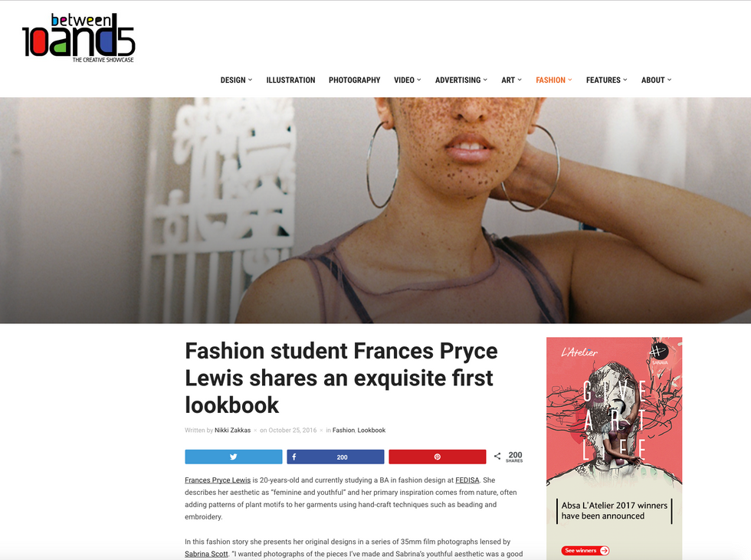Open author Nikki Zakkas link
This screenshot has height=560, width=751.
(232, 430)
